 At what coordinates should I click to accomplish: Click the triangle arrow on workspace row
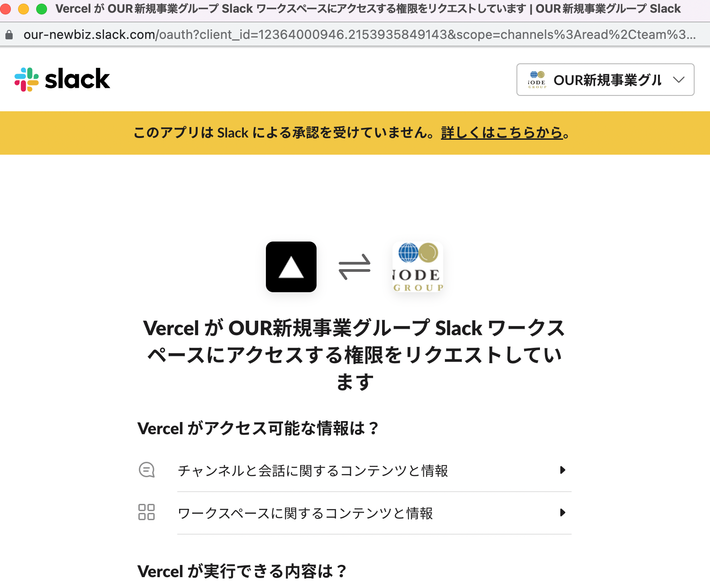[x=563, y=512]
